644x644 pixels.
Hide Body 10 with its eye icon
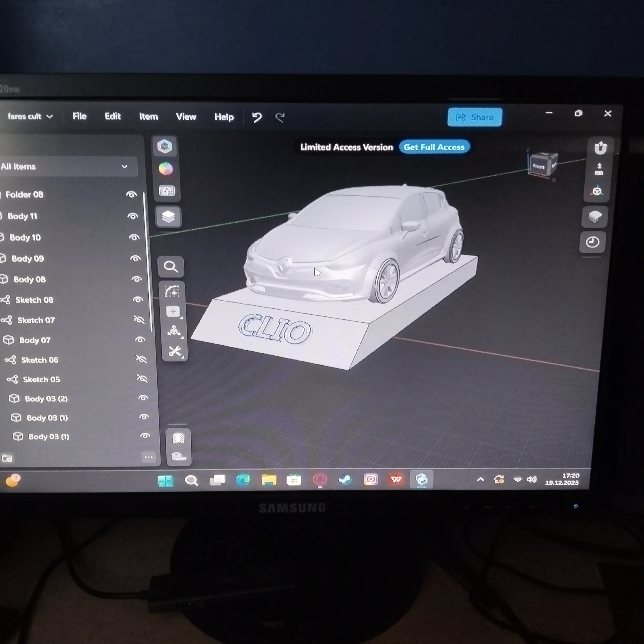tap(134, 237)
